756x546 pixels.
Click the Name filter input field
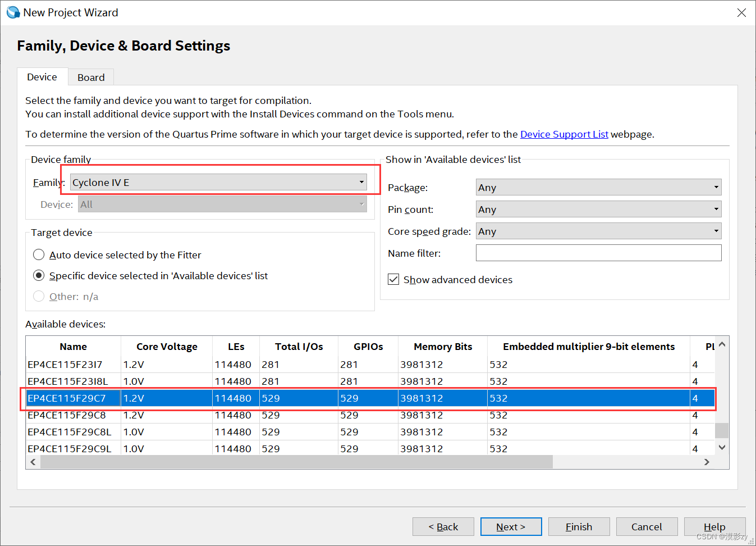point(598,253)
